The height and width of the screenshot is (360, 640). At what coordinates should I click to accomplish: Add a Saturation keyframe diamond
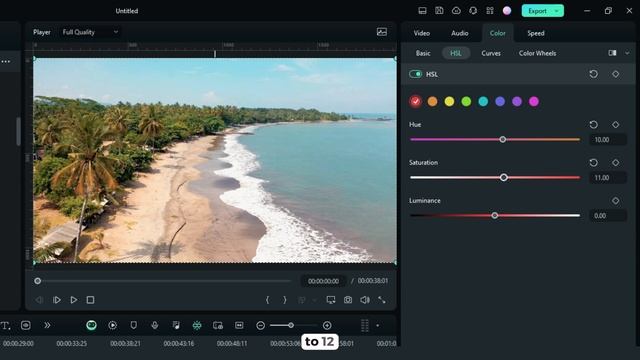tap(616, 162)
